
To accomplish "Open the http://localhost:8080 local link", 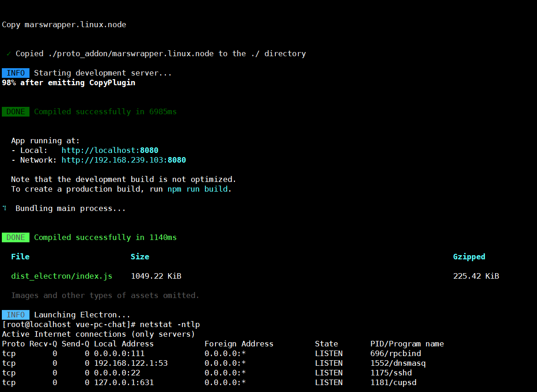I will click(110, 151).
